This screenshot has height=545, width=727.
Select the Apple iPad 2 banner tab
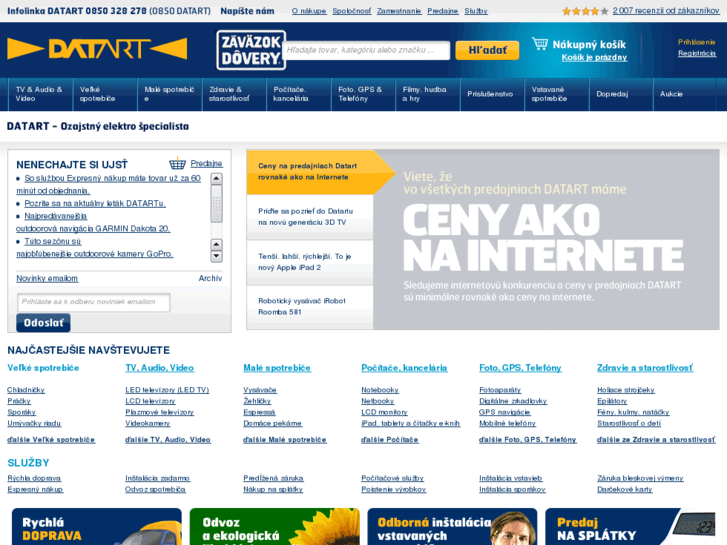310,262
